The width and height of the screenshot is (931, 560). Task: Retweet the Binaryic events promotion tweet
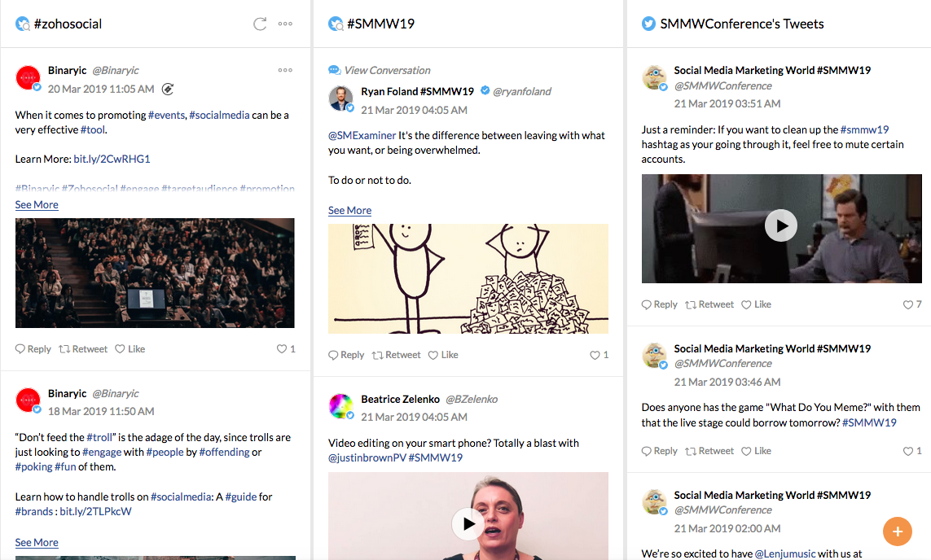(83, 349)
